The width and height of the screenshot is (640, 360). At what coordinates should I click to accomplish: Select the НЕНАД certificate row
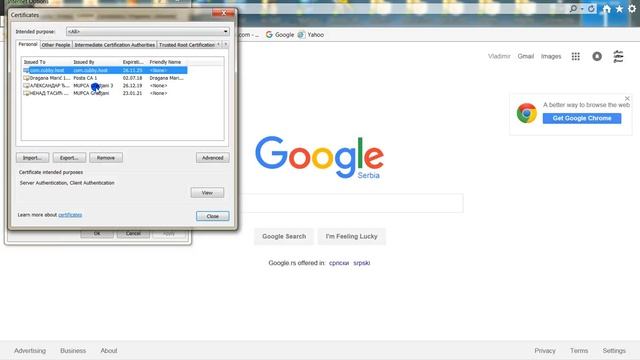click(x=105, y=93)
